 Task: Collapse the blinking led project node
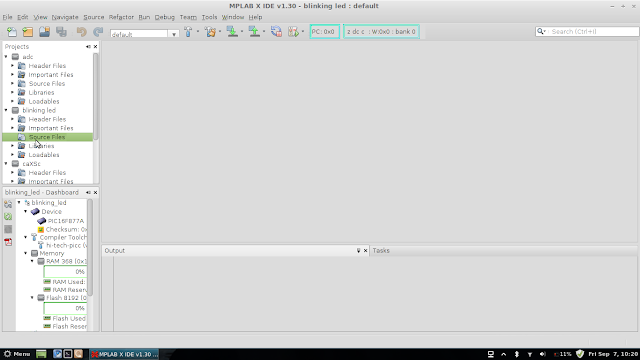pyautogui.click(x=6, y=110)
